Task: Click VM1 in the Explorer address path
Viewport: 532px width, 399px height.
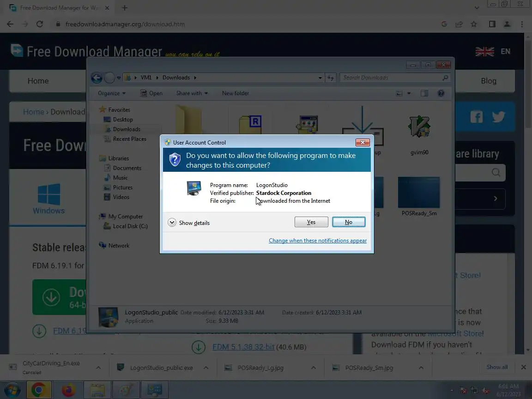Action: (x=146, y=78)
